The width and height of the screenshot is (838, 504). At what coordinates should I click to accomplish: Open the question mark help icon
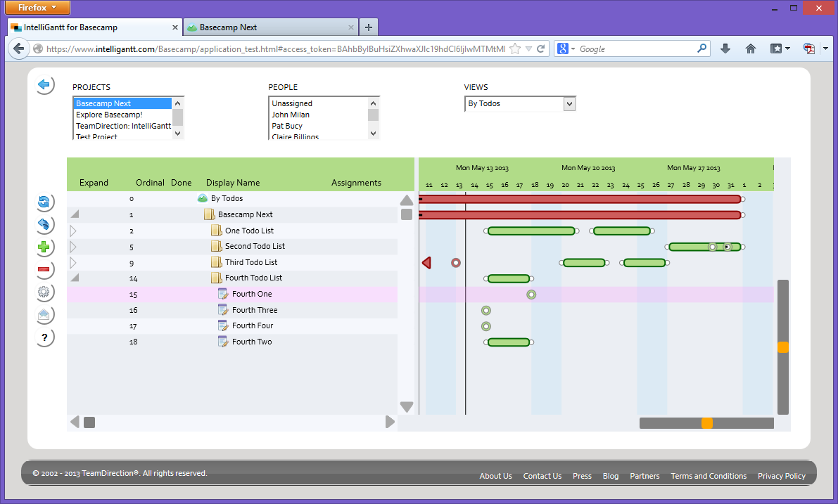click(44, 337)
